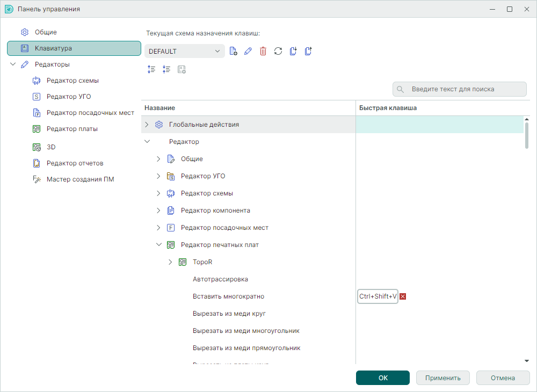Open the DEFAULT scheme dropdown
Viewport: 537px width, 392px height.
click(x=184, y=52)
